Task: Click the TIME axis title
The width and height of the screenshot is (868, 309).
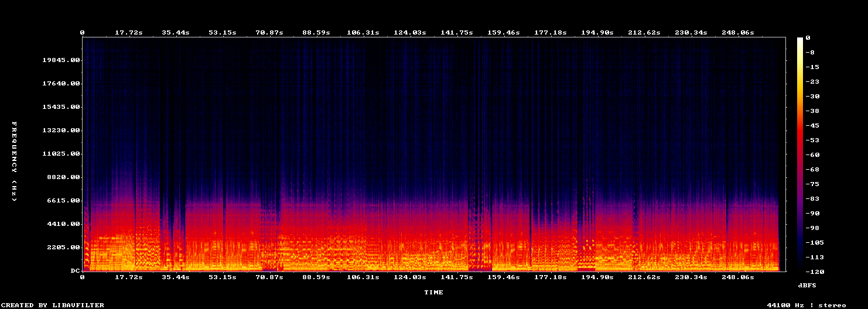Action: tap(433, 292)
